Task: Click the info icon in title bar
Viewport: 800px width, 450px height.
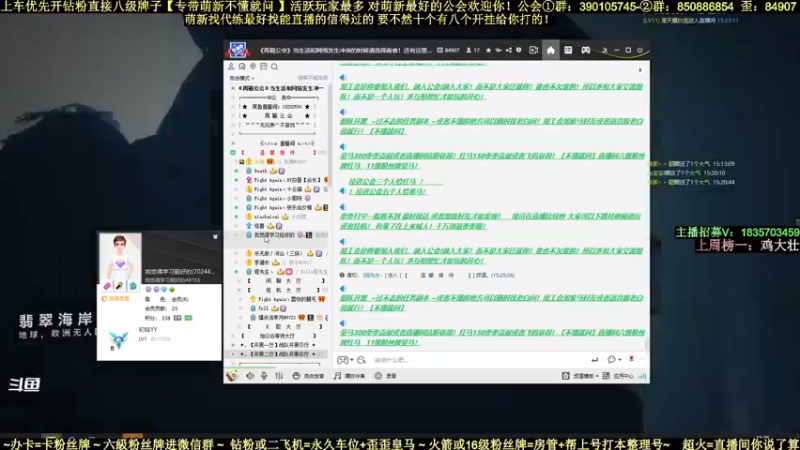Action: click(518, 50)
